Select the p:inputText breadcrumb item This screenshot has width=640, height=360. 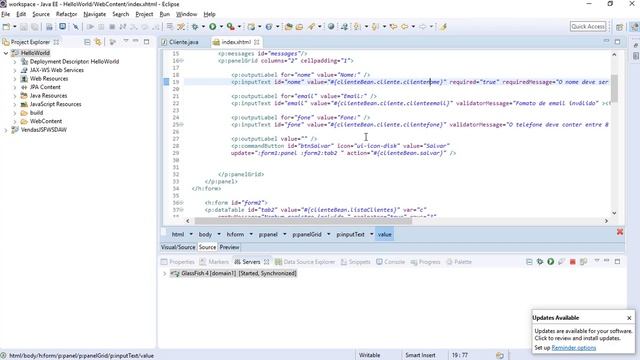click(x=351, y=234)
